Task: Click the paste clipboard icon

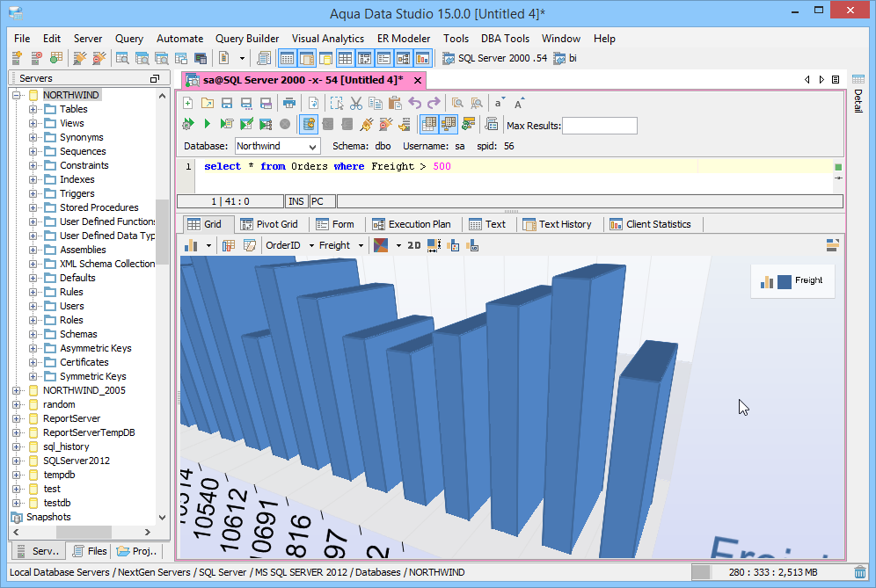Action: 395,104
